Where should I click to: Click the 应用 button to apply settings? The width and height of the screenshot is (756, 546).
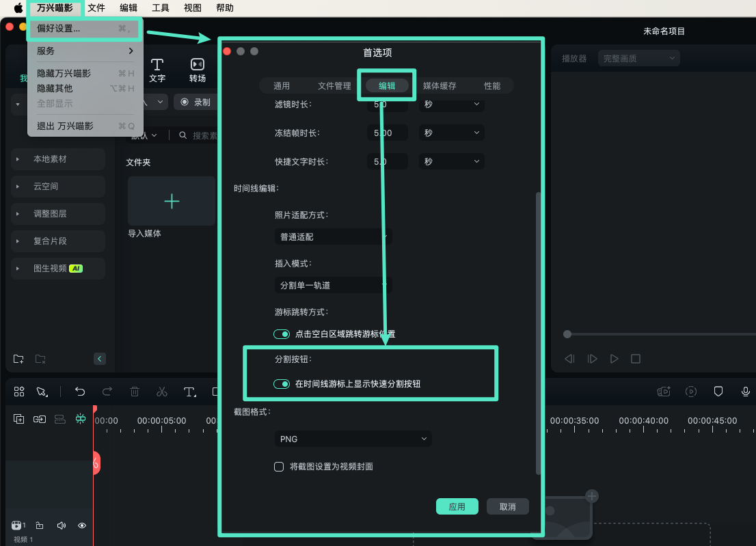coord(457,506)
